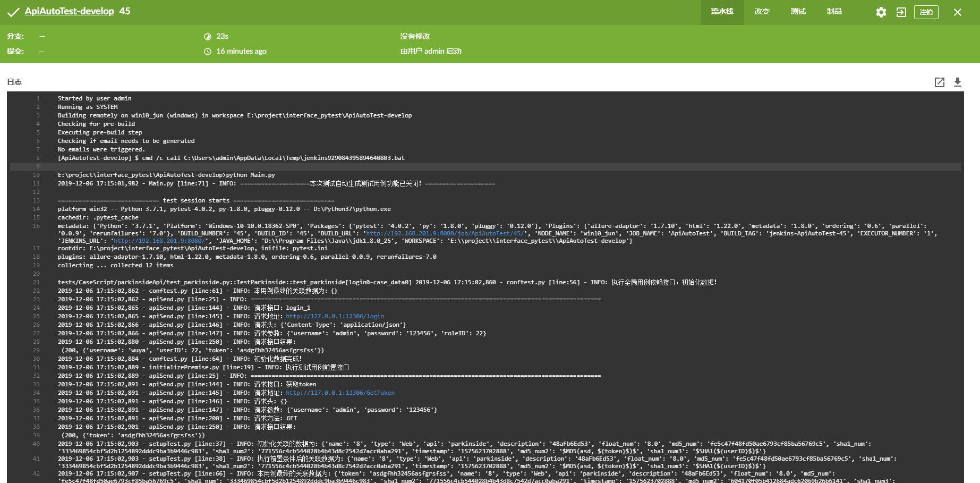Switch to the 测试 (Tests) tab
The image size is (980, 483).
tap(798, 12)
